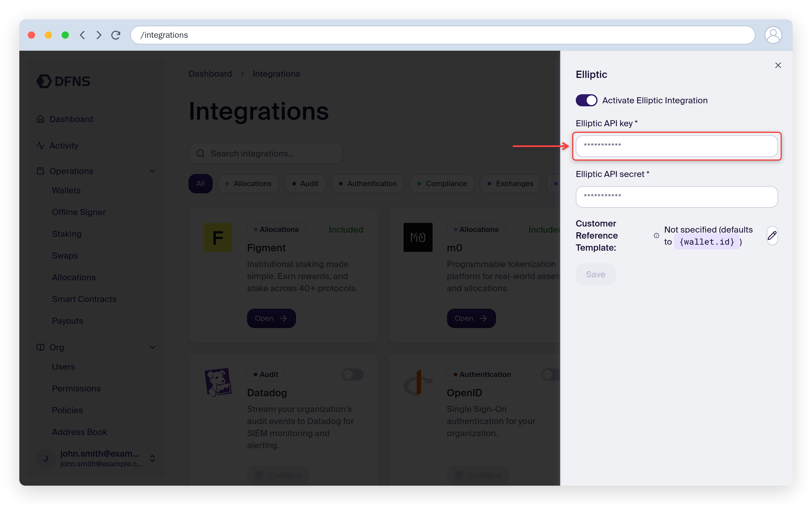
Task: Click the search magnifier icon
Action: [x=200, y=154]
